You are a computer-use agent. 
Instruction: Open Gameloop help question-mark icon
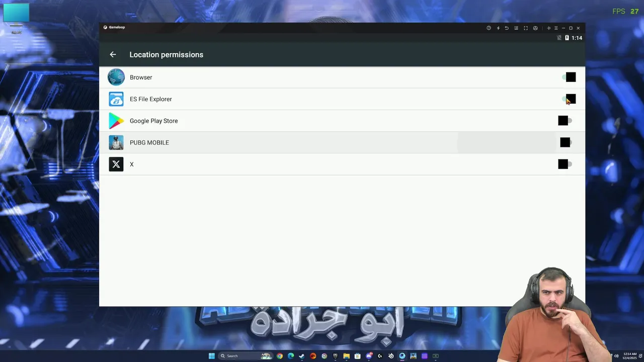[x=489, y=28]
